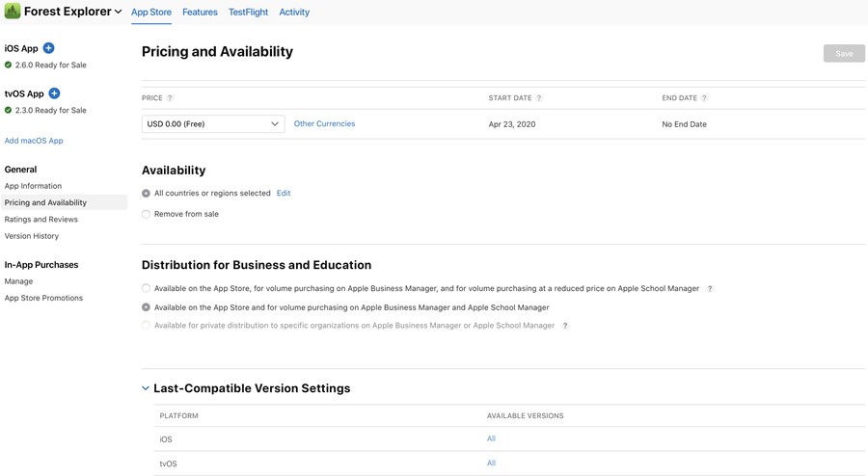Click the AVAILABLE VERSIONS column header

(x=526, y=415)
